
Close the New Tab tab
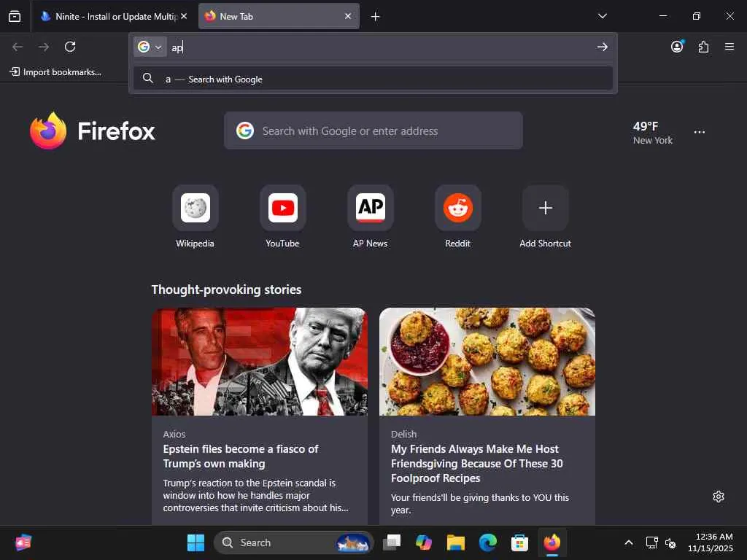pos(348,16)
